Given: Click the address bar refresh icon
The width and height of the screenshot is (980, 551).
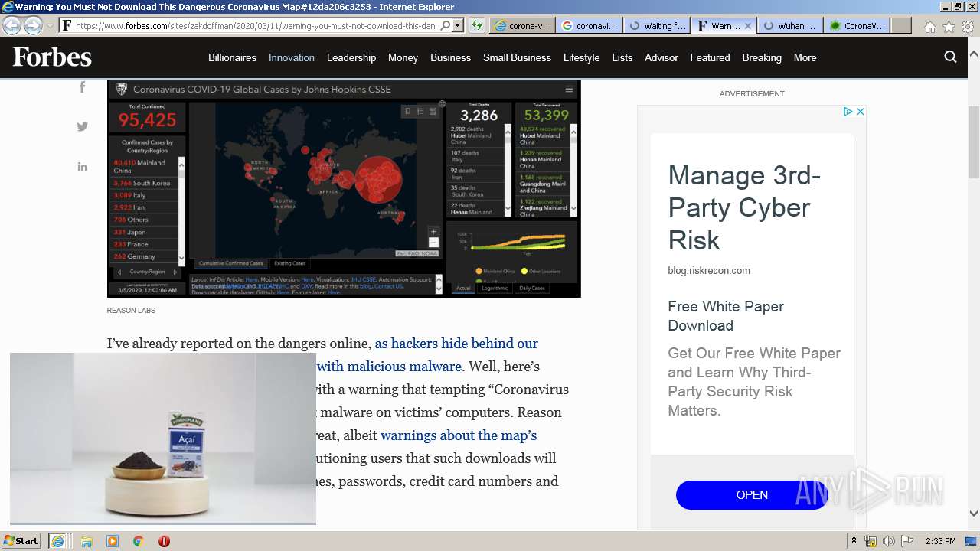Looking at the screenshot, I should (x=476, y=25).
